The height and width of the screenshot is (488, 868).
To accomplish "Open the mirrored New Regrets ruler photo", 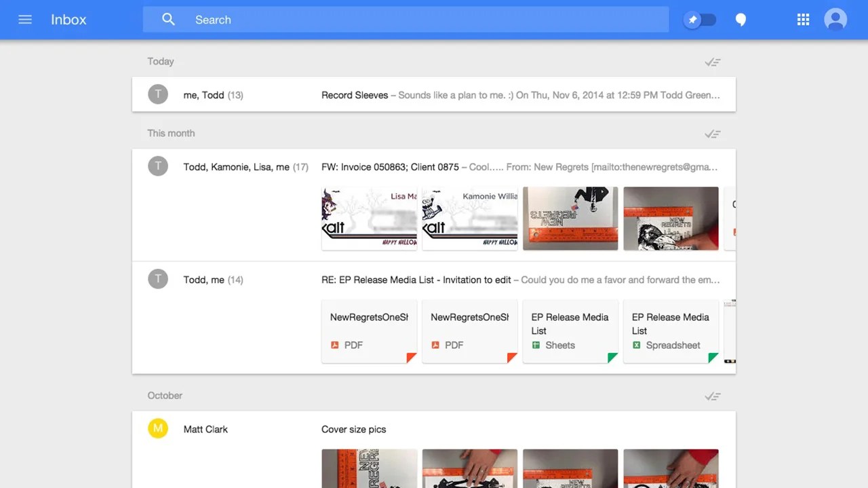I will click(x=570, y=219).
